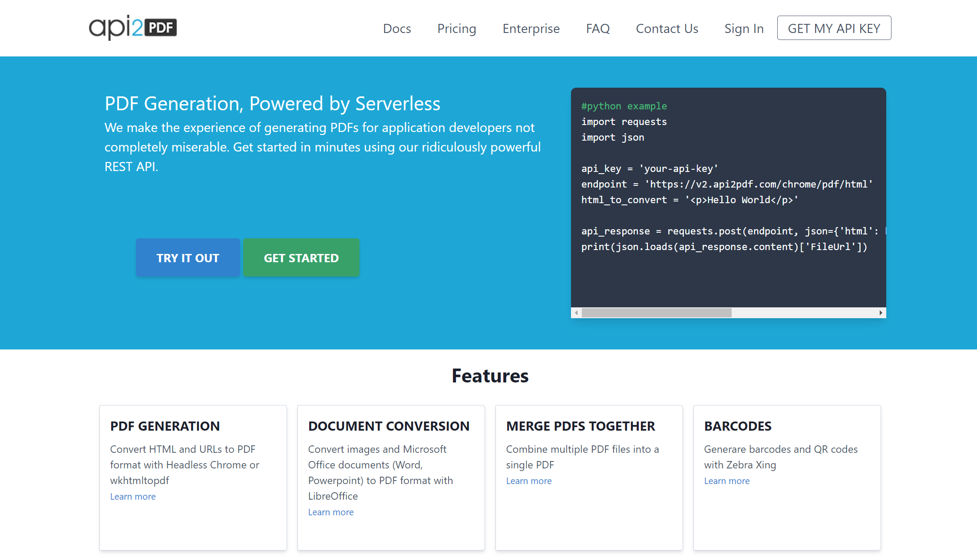977x560 pixels.
Task: Open the Docs menu item
Action: (397, 28)
